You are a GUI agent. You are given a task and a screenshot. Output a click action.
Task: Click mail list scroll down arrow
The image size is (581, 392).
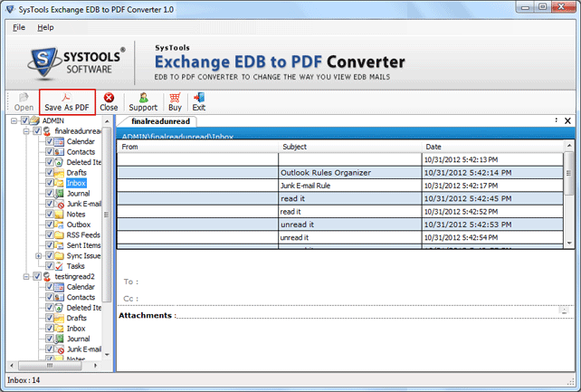click(569, 243)
